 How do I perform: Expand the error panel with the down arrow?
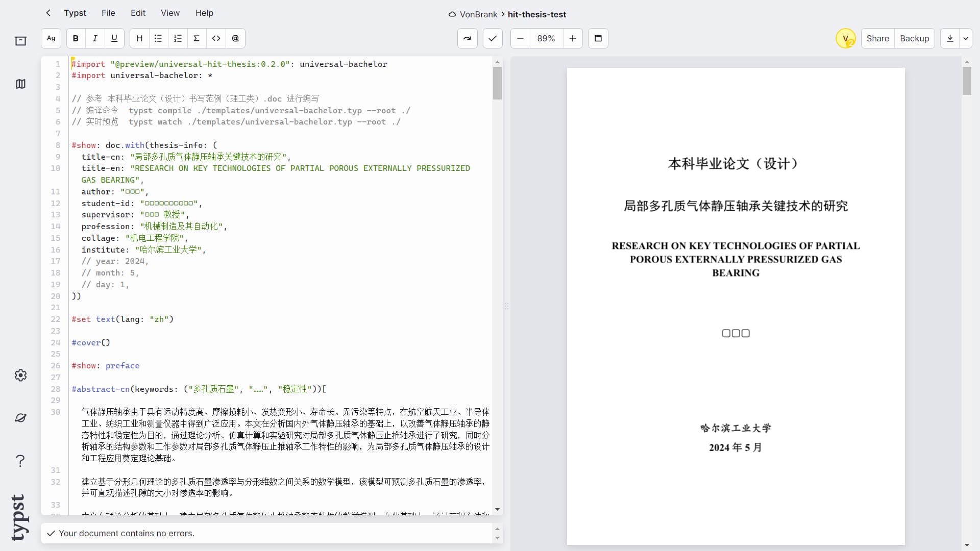point(497,538)
